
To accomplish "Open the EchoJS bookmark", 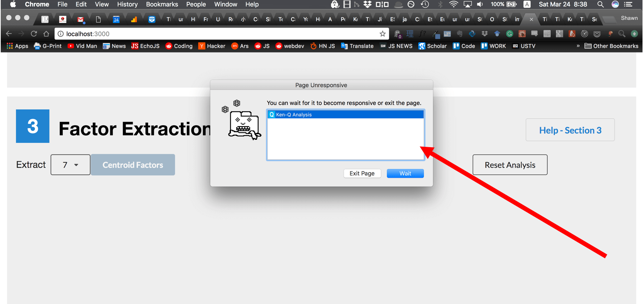I will (x=145, y=46).
